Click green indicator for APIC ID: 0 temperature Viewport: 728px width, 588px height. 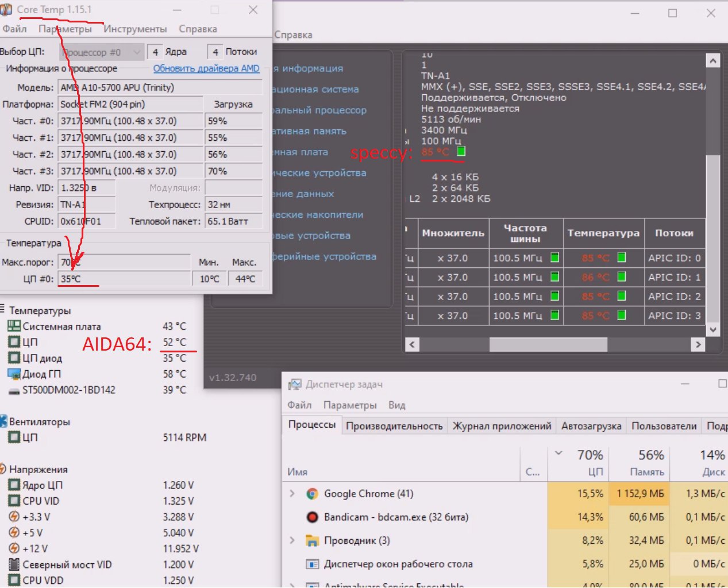point(621,258)
